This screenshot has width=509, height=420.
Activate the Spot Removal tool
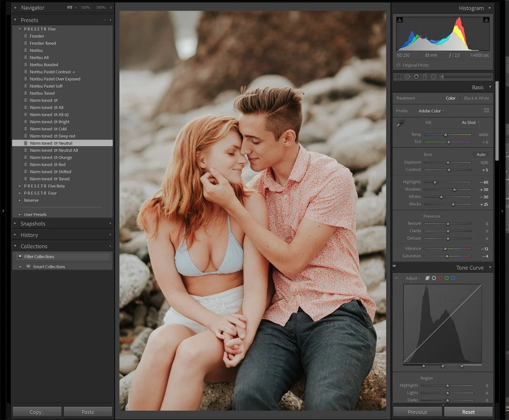pyautogui.click(x=407, y=77)
